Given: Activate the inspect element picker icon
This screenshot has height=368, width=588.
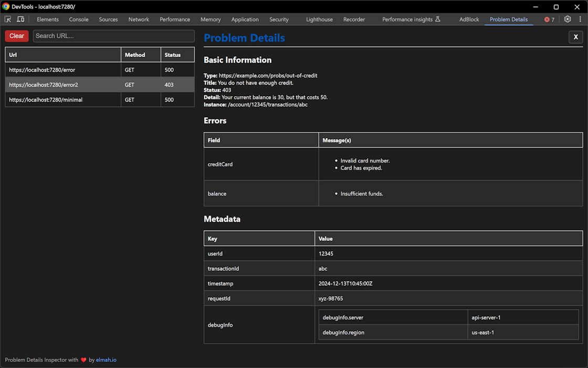Looking at the screenshot, I should pos(7,19).
